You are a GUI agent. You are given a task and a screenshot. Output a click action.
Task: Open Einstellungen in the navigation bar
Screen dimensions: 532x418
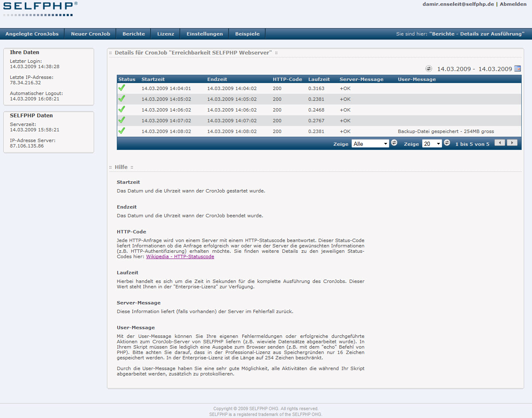tap(204, 34)
